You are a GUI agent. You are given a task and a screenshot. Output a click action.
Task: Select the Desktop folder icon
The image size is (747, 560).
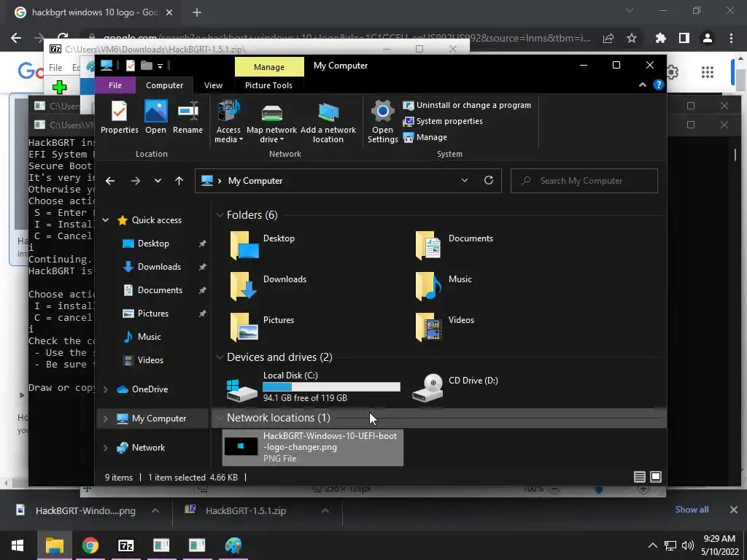[x=244, y=245]
